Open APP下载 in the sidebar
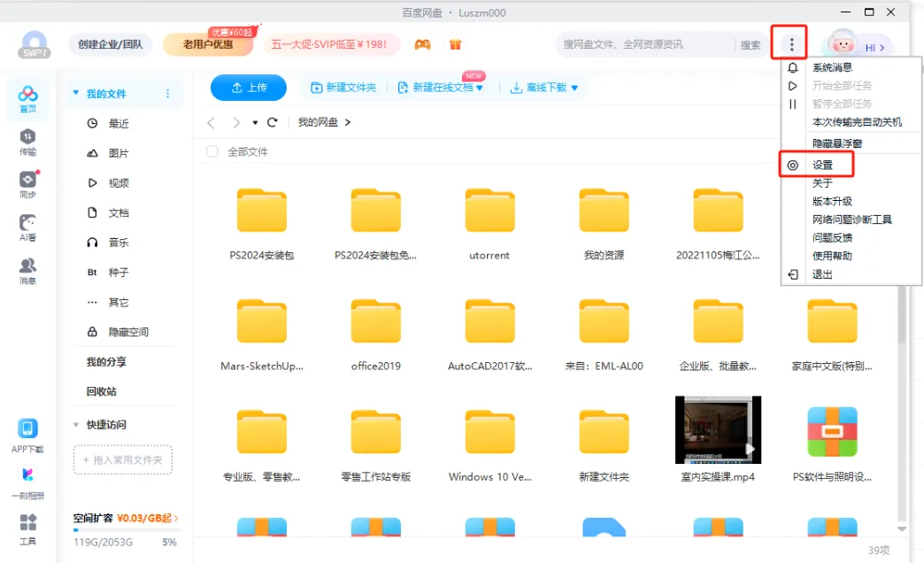 click(x=27, y=436)
